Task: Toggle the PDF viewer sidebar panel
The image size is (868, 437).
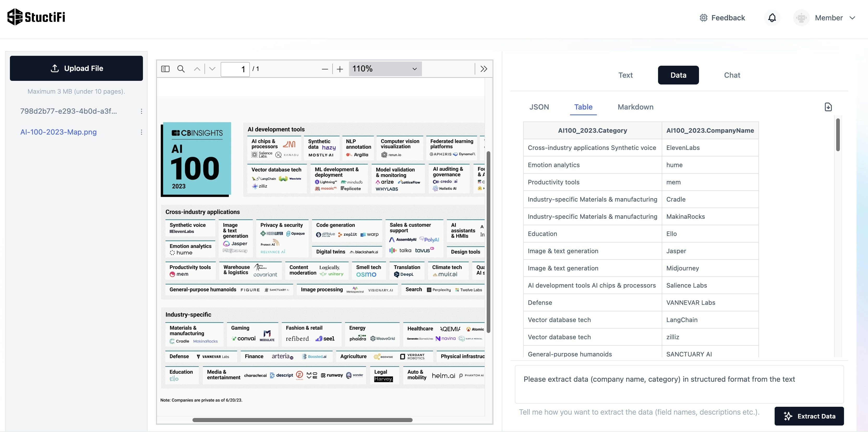Action: [x=165, y=69]
